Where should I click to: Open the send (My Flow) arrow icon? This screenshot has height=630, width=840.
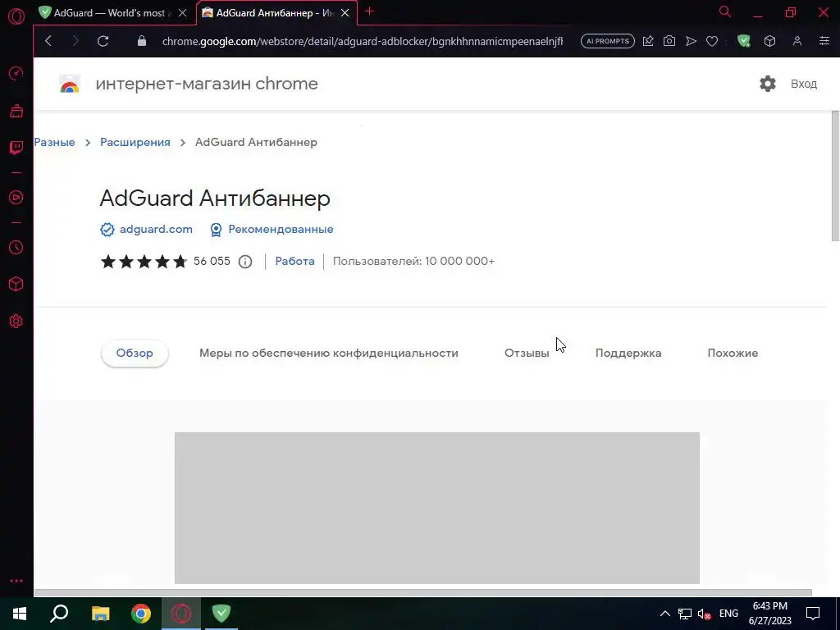691,41
